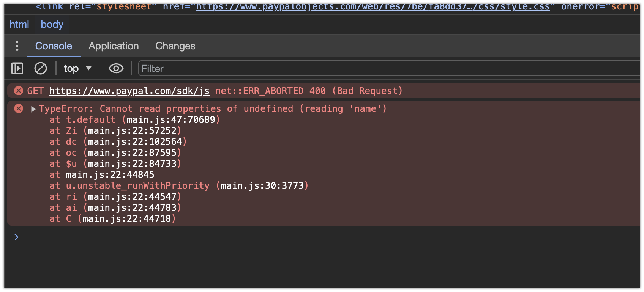The width and height of the screenshot is (644, 292).
Task: Open main.js:22:44845 source location
Action: coord(110,174)
